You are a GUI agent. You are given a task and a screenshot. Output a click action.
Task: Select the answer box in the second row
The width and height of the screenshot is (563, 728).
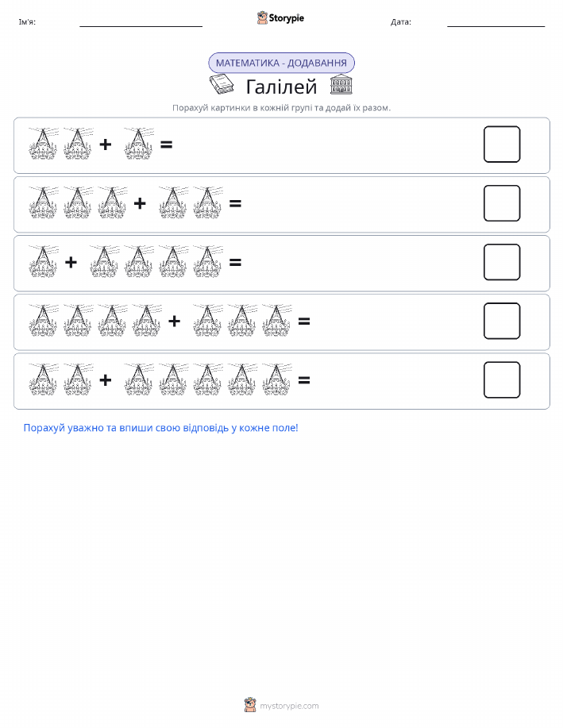[x=502, y=203]
